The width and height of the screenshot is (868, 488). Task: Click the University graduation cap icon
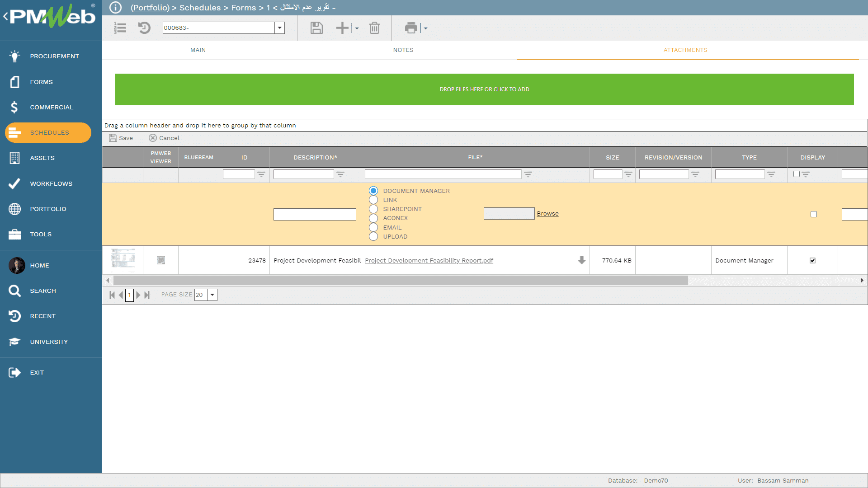point(14,342)
